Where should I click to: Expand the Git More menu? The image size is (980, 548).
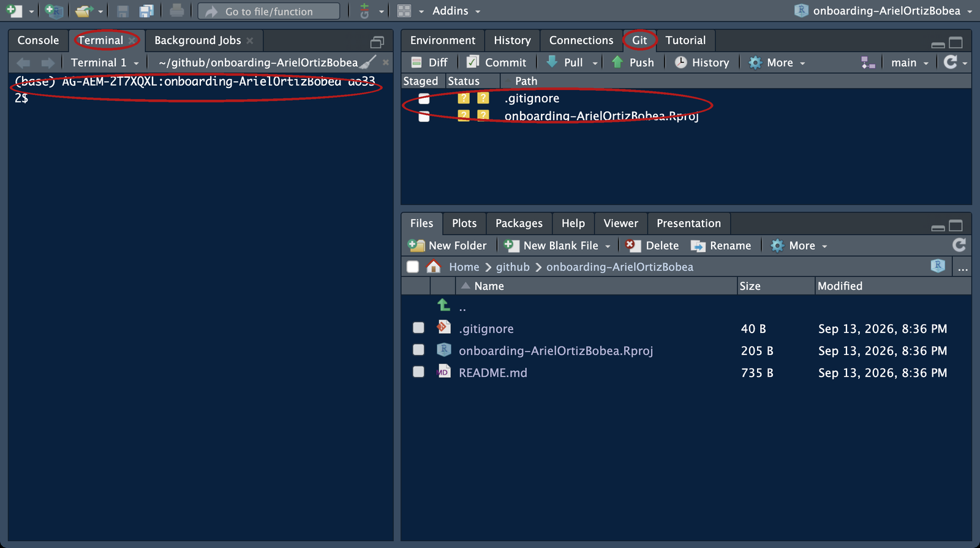[x=777, y=62]
